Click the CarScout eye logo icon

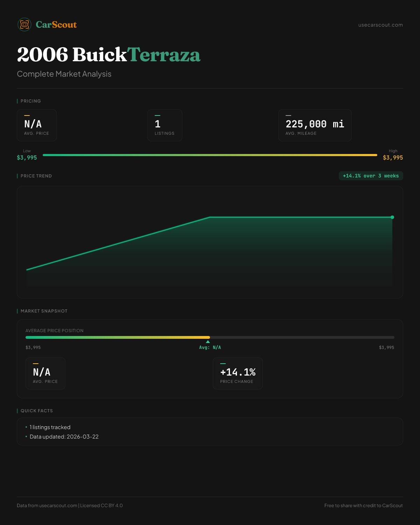click(x=24, y=24)
